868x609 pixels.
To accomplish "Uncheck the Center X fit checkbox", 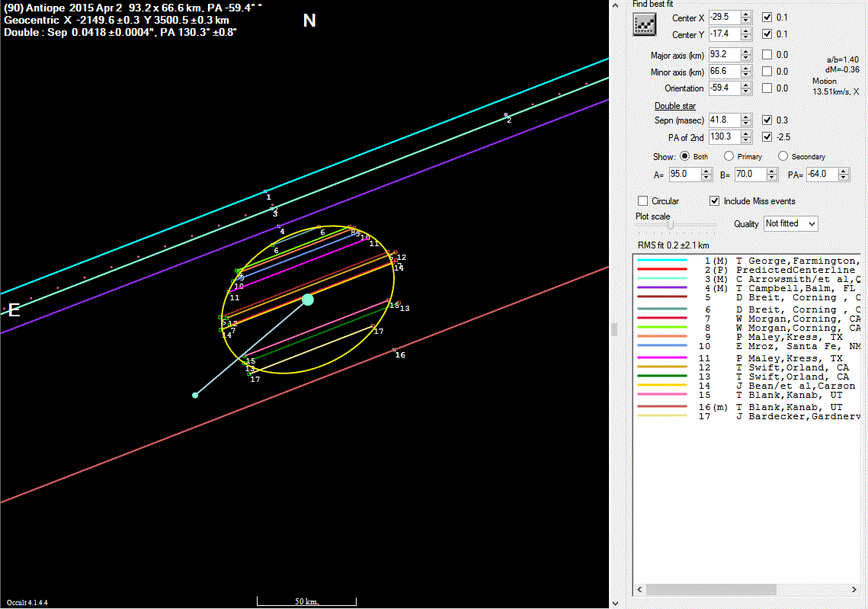I will [x=767, y=18].
